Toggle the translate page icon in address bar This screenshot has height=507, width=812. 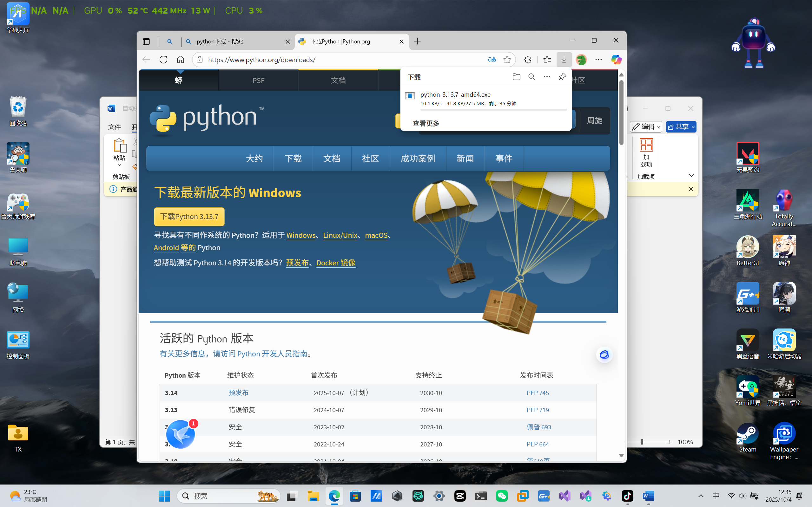[x=491, y=59]
